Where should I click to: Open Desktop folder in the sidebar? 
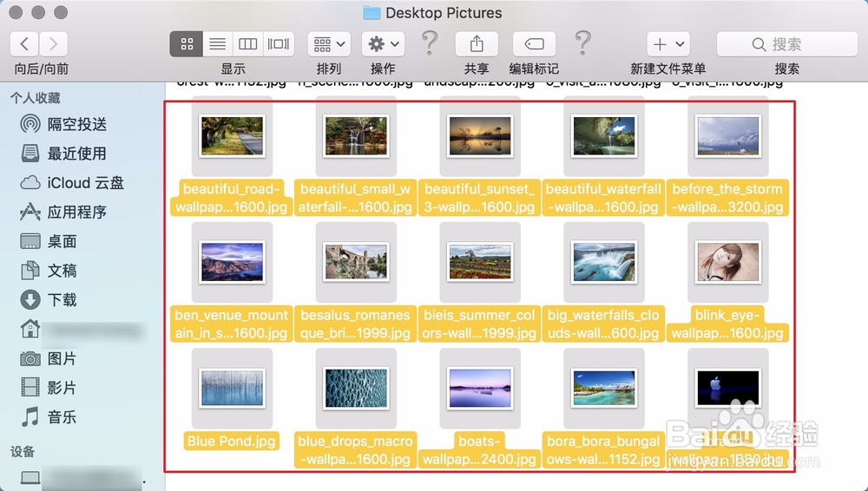[x=49, y=241]
